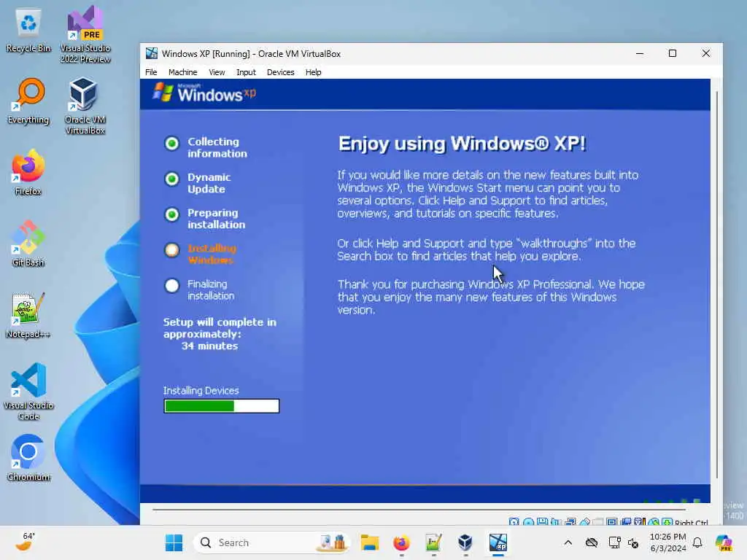The width and height of the screenshot is (747, 560).
Task: Launch Visual Studio 2022 Preview shortcut
Action: coord(85,34)
